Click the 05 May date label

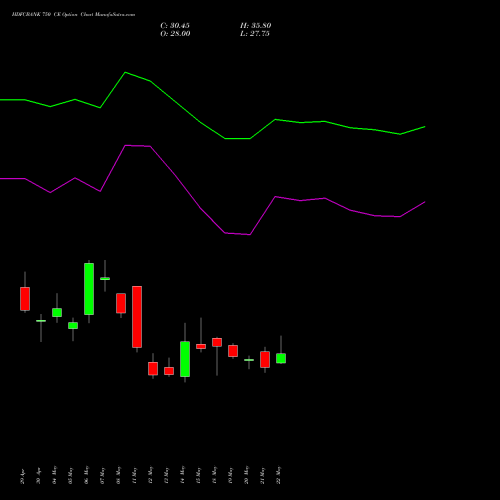tap(70, 475)
